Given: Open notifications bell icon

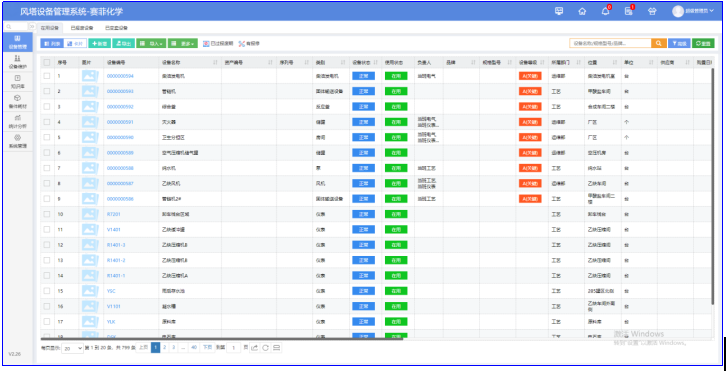Looking at the screenshot, I should (x=606, y=12).
